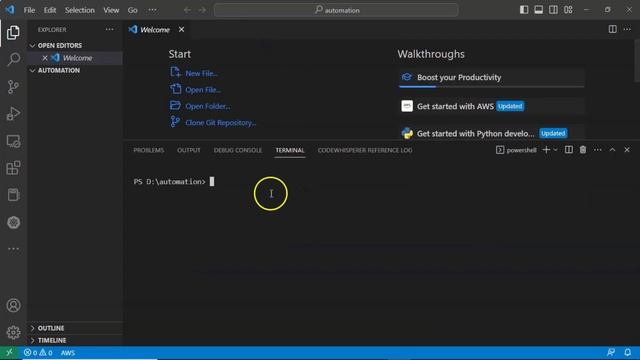The height and width of the screenshot is (360, 640).
Task: Toggle the primary side bar layout icon
Action: [x=524, y=10]
